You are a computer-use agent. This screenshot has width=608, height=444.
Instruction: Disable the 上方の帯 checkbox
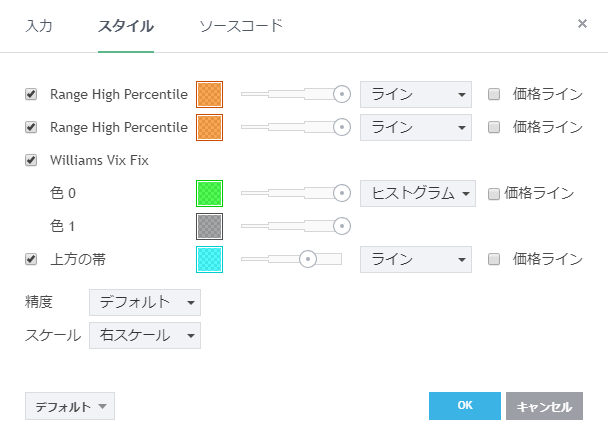click(31, 259)
